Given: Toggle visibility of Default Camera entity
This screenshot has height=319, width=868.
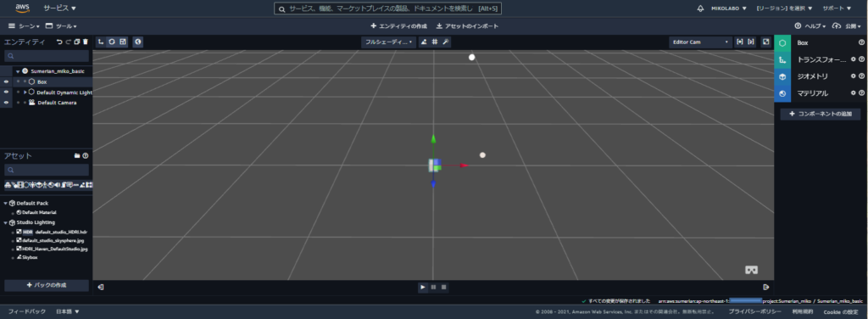Looking at the screenshot, I should point(6,103).
